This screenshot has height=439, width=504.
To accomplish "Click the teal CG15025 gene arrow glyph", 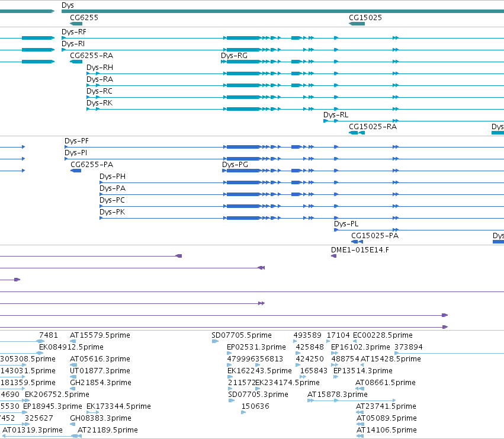I will (357, 24).
